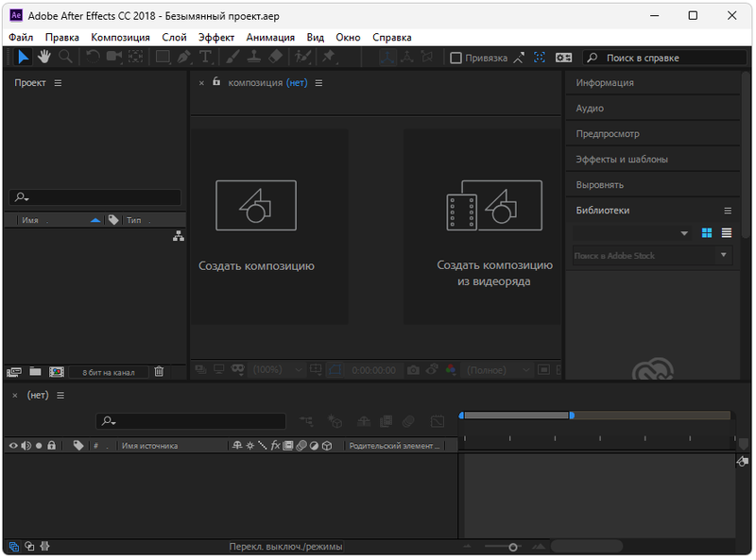Click Перекл. выключ./режимы button
The width and height of the screenshot is (756, 560).
(x=286, y=547)
